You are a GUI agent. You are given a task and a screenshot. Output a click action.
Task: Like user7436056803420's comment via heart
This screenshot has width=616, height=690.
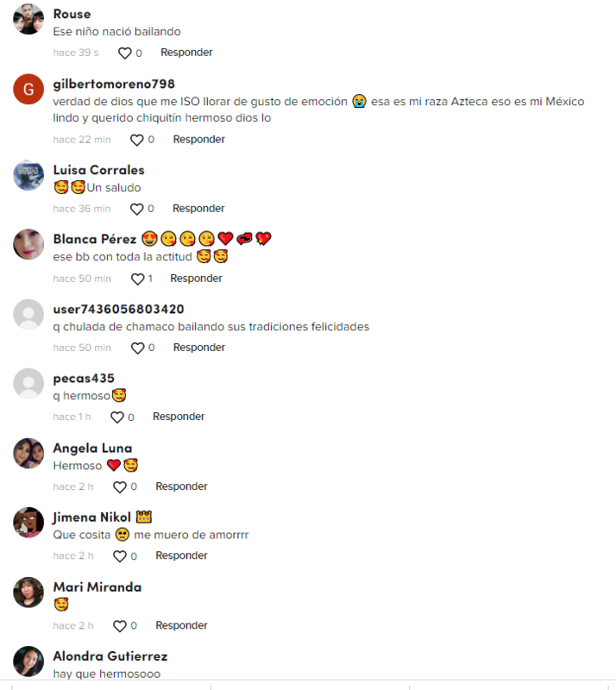point(138,348)
